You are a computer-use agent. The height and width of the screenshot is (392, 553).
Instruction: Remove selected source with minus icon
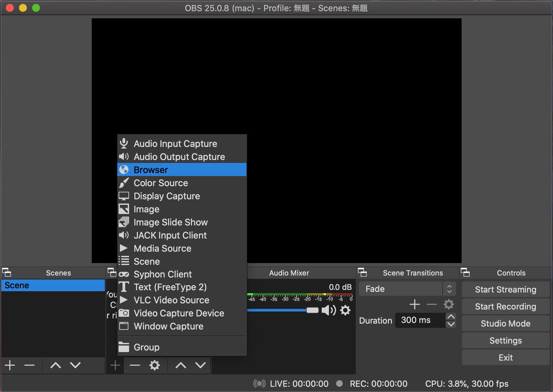pyautogui.click(x=135, y=365)
